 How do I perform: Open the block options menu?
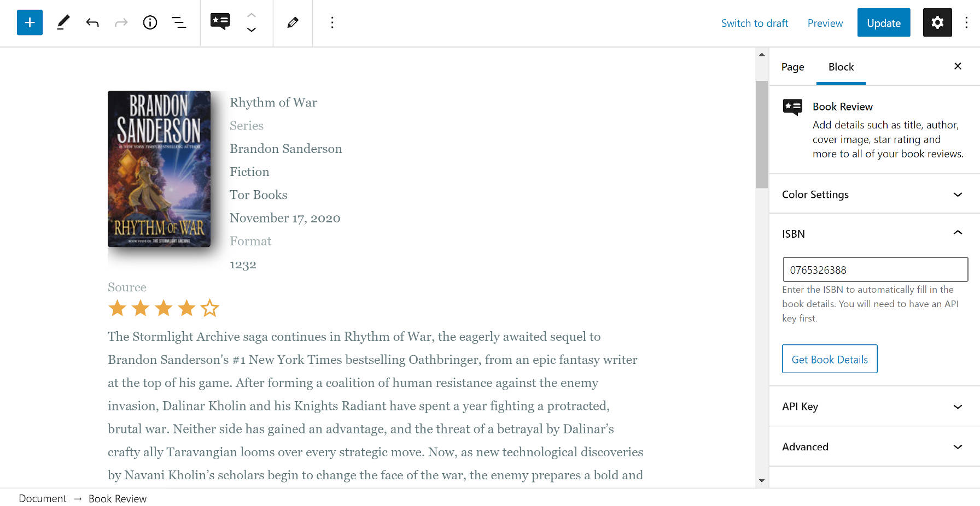[x=332, y=22]
